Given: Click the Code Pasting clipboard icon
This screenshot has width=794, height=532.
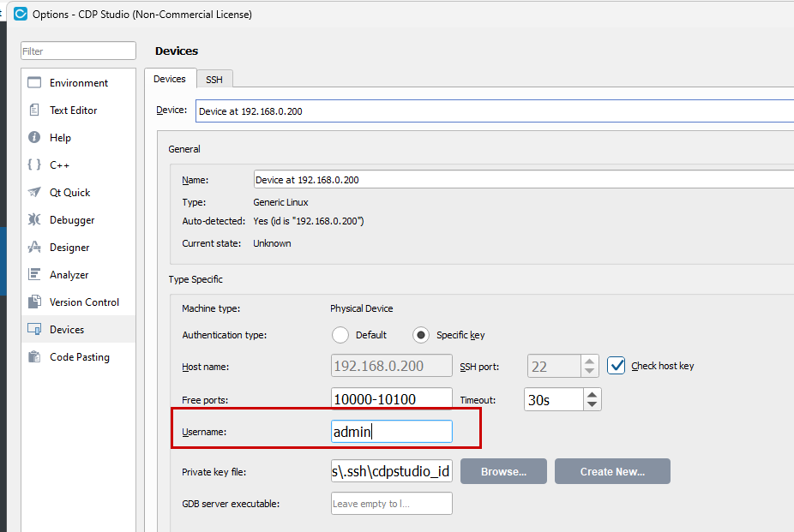Looking at the screenshot, I should [x=34, y=356].
